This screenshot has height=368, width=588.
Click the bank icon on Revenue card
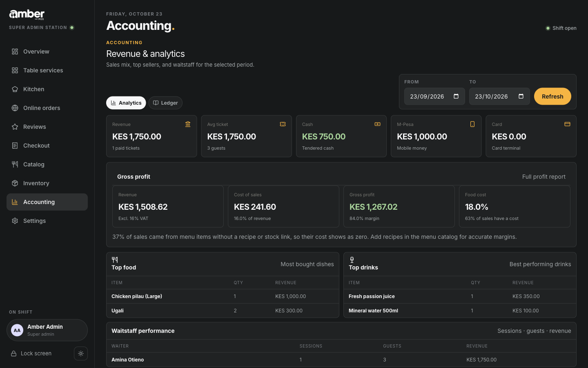coord(188,124)
